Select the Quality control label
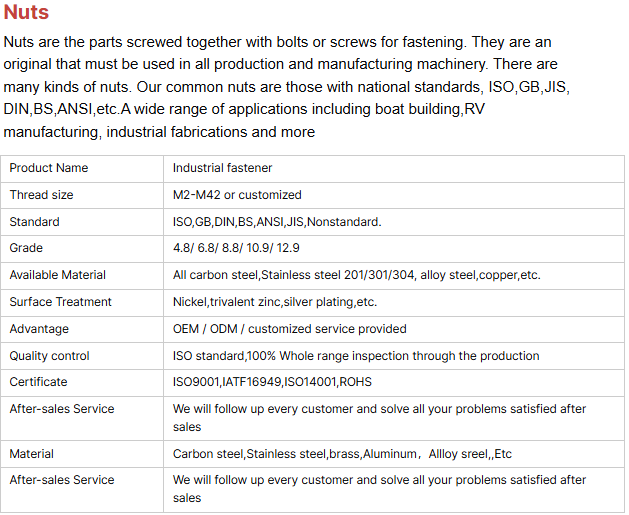Viewport: 629px width, 515px height. point(50,356)
